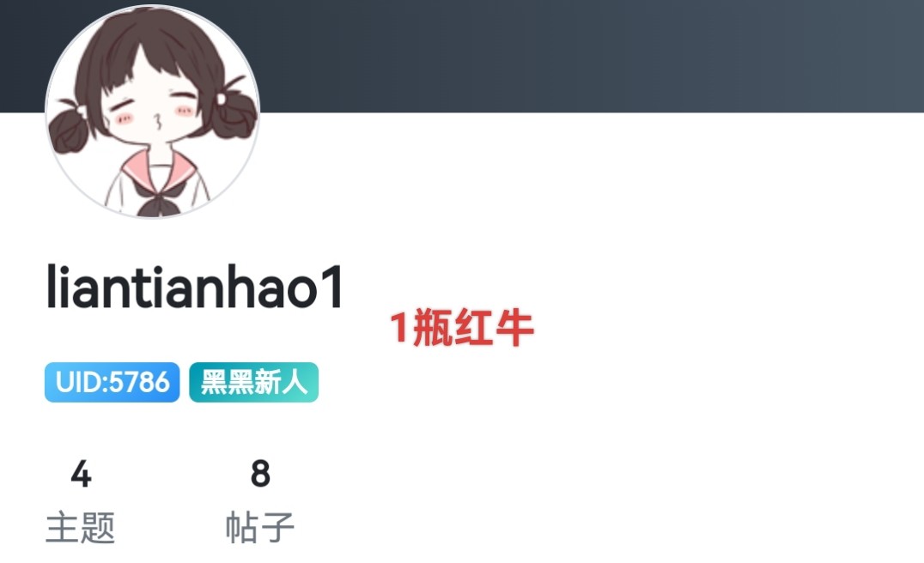
Task: Click the red 1瓶红牛 annotation text
Action: pyautogui.click(x=462, y=328)
